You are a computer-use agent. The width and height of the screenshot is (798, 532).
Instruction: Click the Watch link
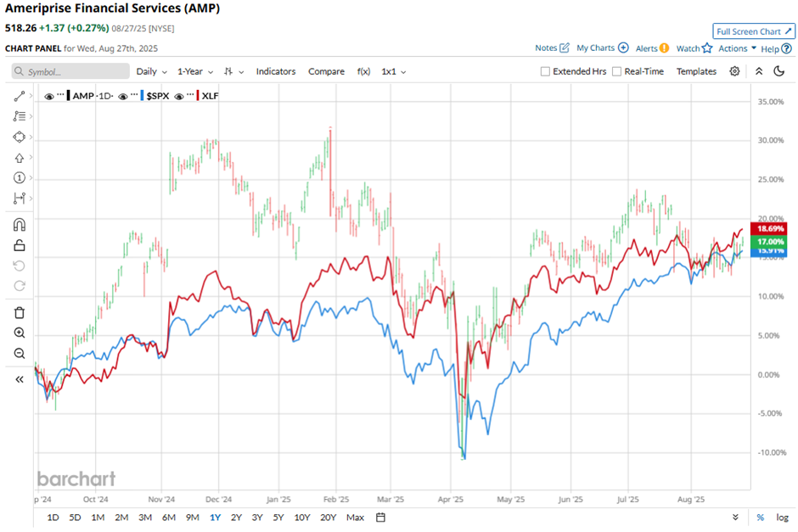[x=688, y=48]
